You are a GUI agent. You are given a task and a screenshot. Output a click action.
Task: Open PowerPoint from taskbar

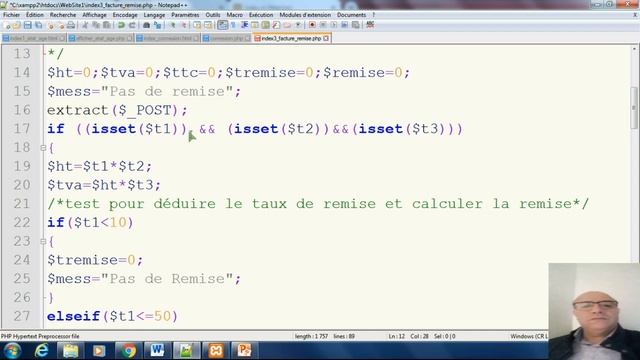point(244,351)
